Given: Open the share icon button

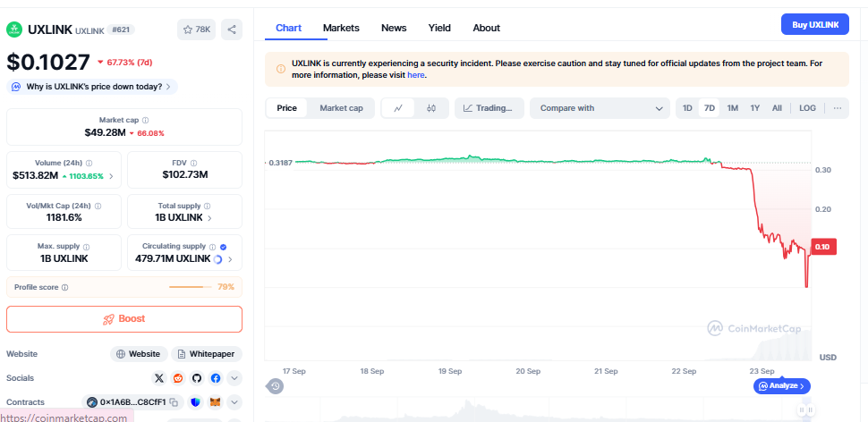Looking at the screenshot, I should pyautogui.click(x=232, y=30).
